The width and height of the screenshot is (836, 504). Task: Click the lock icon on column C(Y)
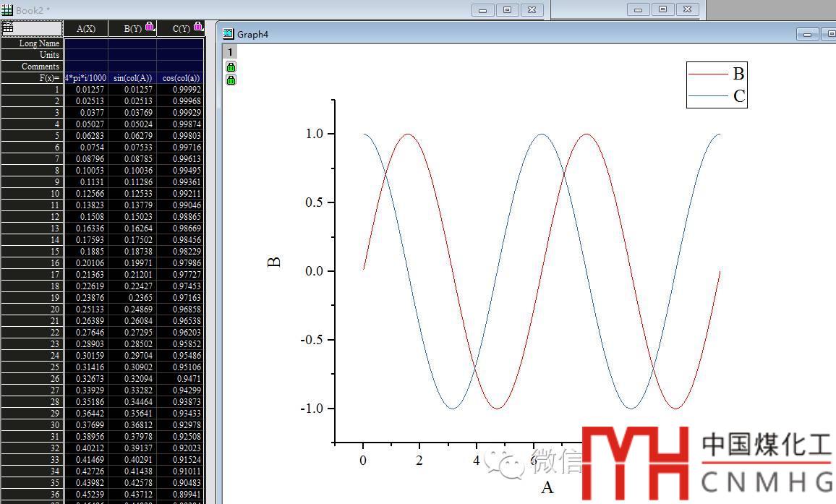click(x=198, y=27)
